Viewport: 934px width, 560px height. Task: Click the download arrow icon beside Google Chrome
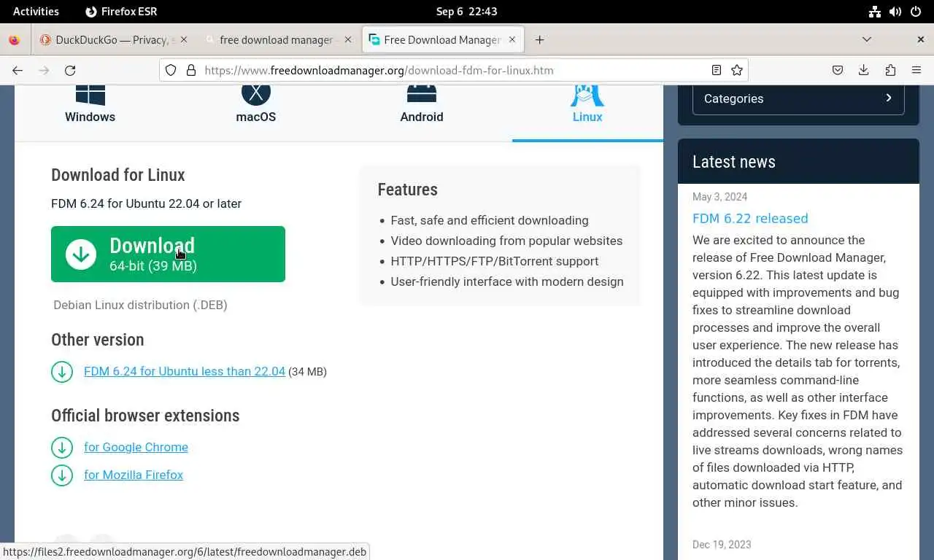(62, 447)
